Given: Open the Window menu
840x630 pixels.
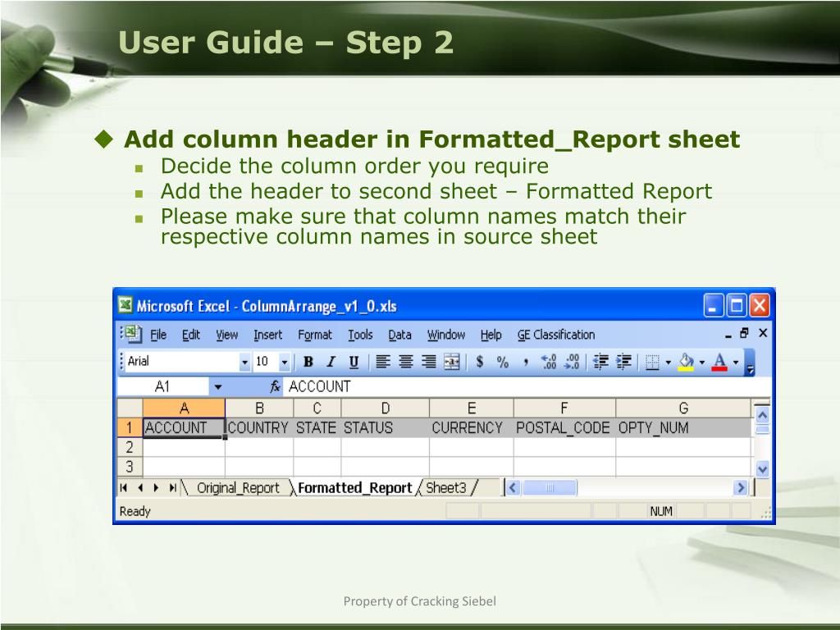Looking at the screenshot, I should (446, 335).
